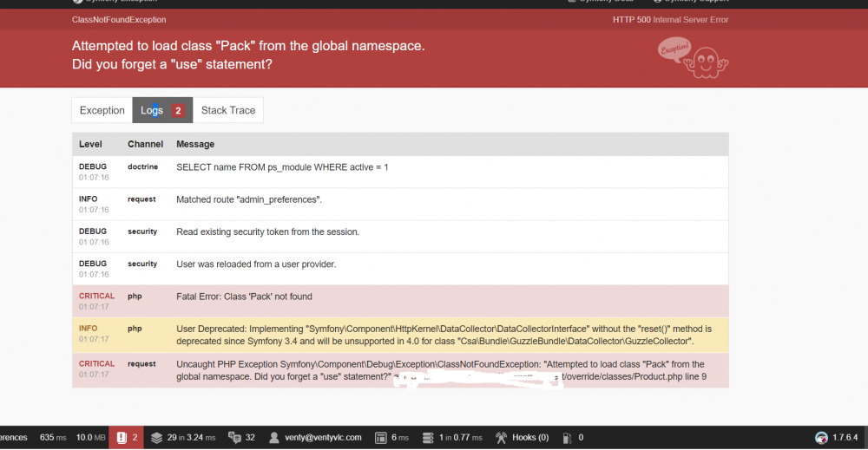Click the Attempted to load class "Pack" message
868x450 pixels.
248,55
